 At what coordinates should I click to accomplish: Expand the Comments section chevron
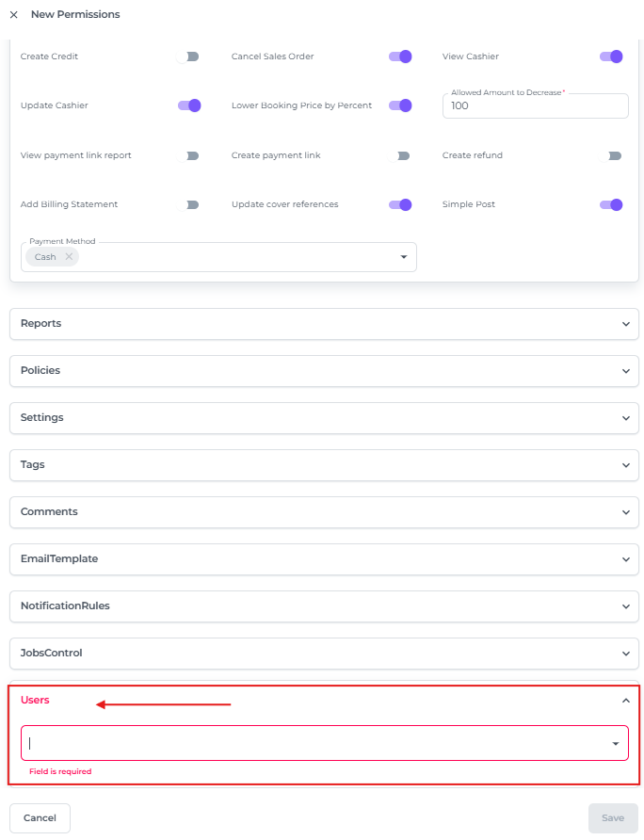[x=626, y=512]
